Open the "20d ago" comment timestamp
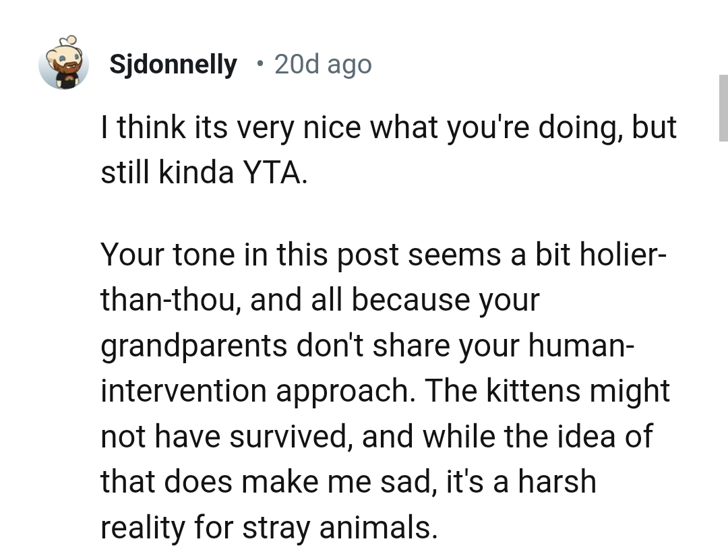The width and height of the screenshot is (728, 560). [x=323, y=65]
